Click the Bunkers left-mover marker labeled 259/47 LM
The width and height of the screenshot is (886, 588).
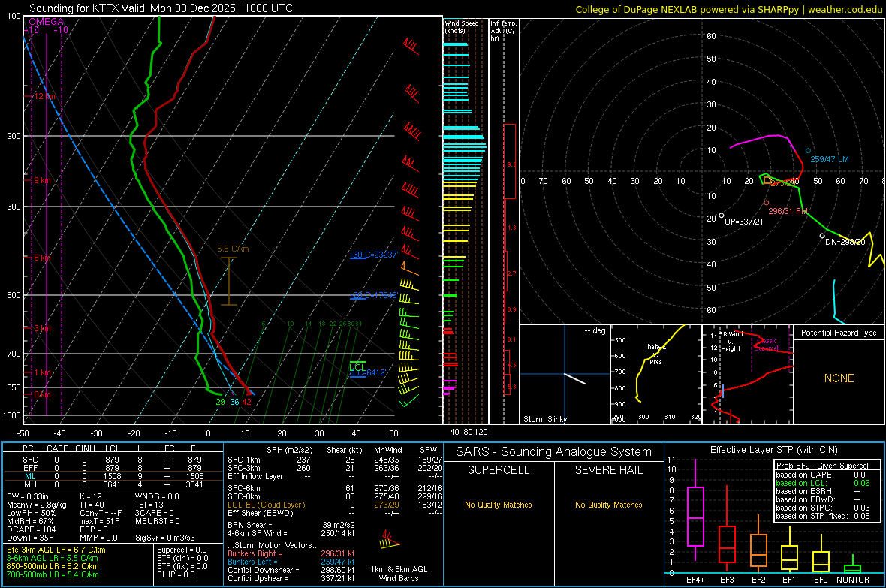coord(808,151)
